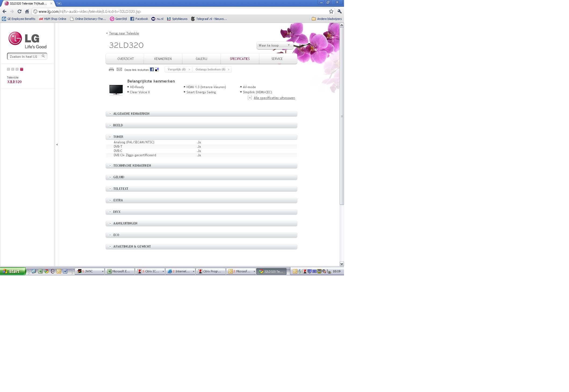Switch to the JW9C taskbar group

coord(90,271)
